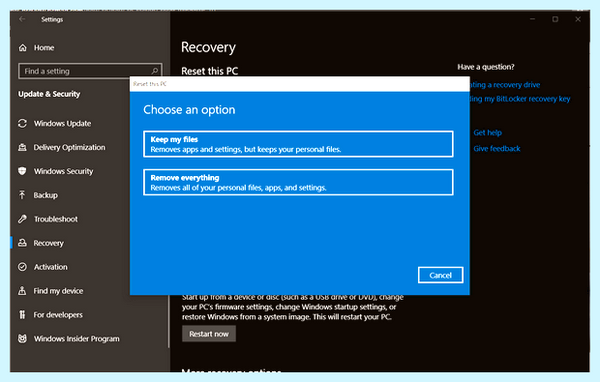Open the recovery drive help link

click(505, 85)
